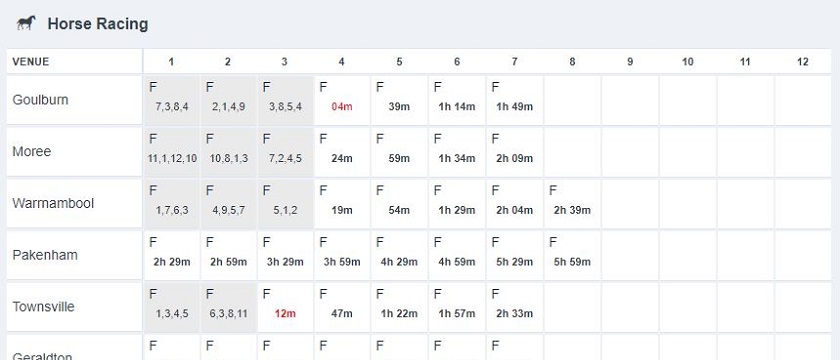
Task: Select the Warrnambool venue name
Action: pyautogui.click(x=53, y=204)
